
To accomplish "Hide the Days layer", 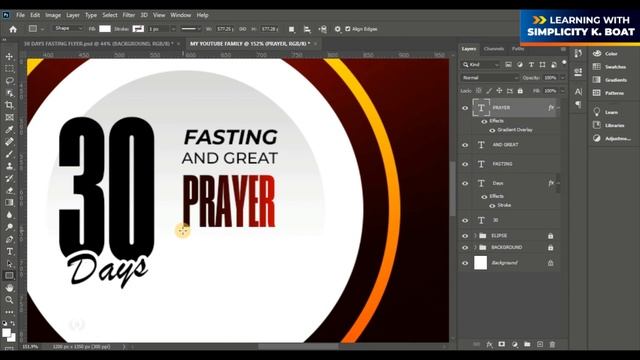I will coord(465,183).
